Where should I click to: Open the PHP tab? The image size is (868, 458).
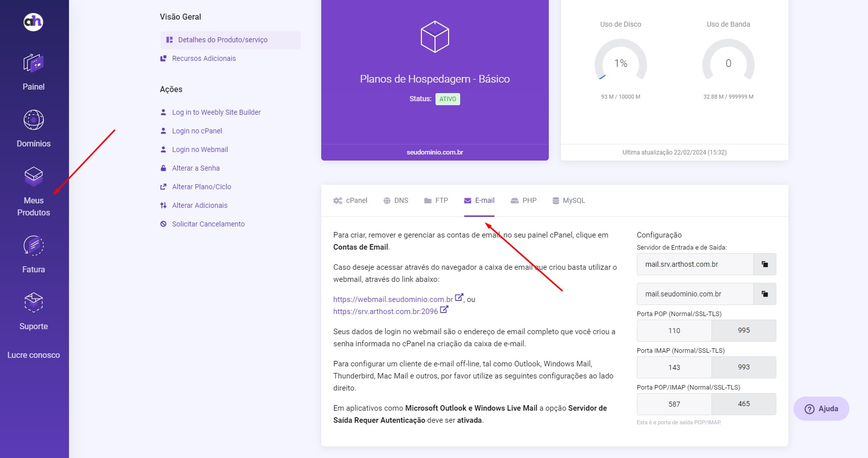524,200
